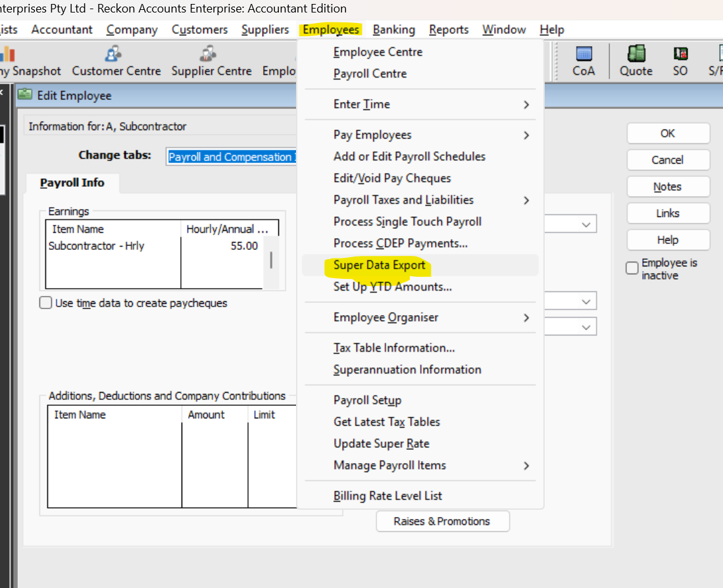Click the Raises & Promotions button
This screenshot has height=588, width=723.
coord(442,521)
